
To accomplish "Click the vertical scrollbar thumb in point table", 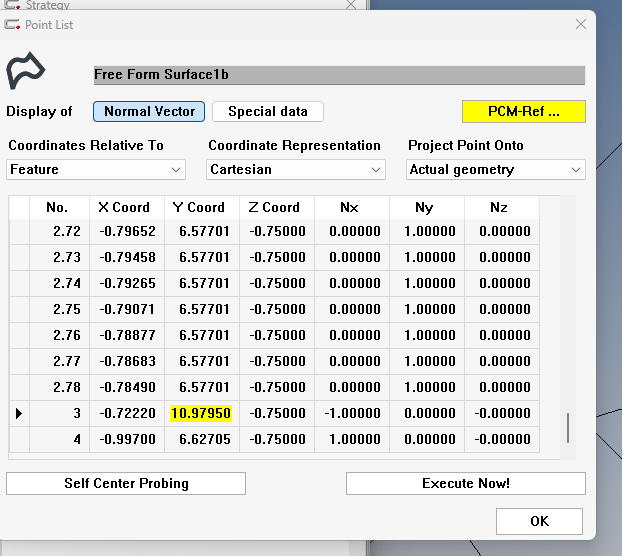I will tap(568, 428).
